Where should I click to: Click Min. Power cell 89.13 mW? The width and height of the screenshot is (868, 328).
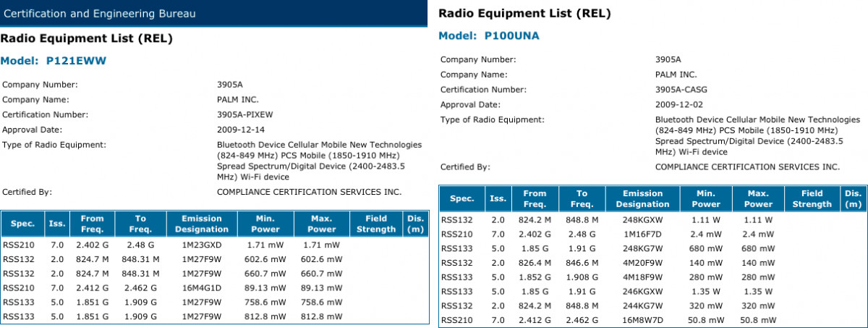(x=265, y=287)
